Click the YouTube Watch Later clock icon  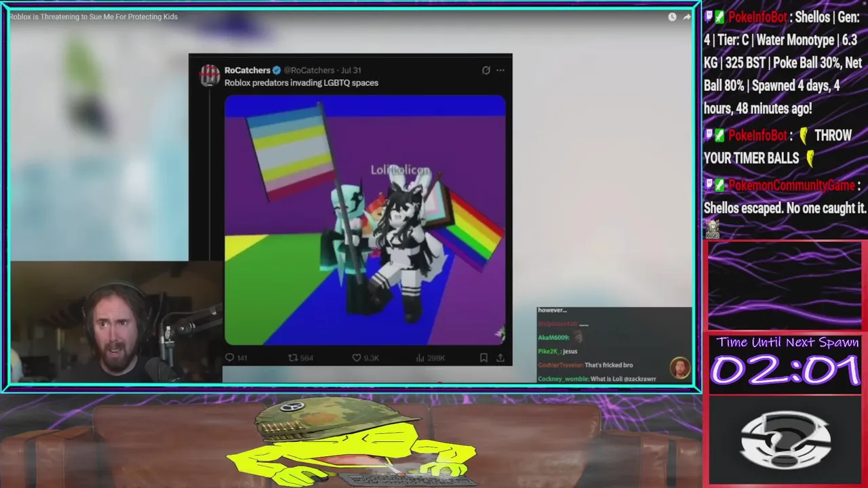(x=672, y=17)
